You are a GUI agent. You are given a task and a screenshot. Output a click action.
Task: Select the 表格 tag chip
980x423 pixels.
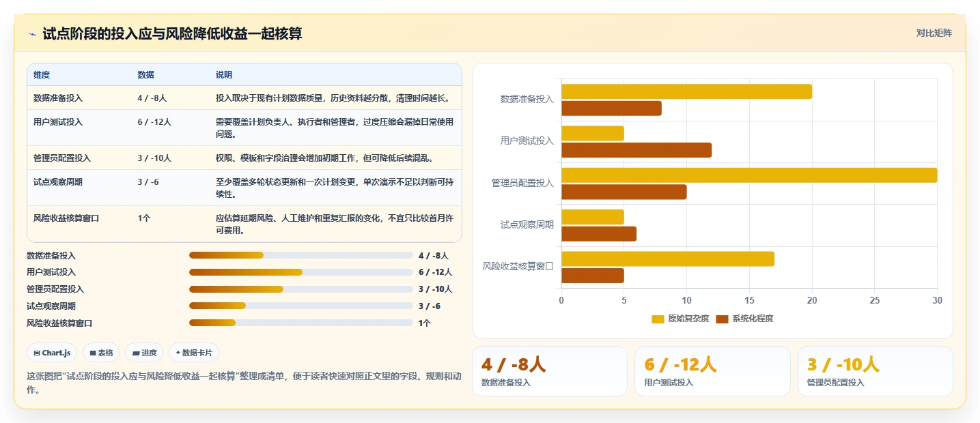(101, 353)
